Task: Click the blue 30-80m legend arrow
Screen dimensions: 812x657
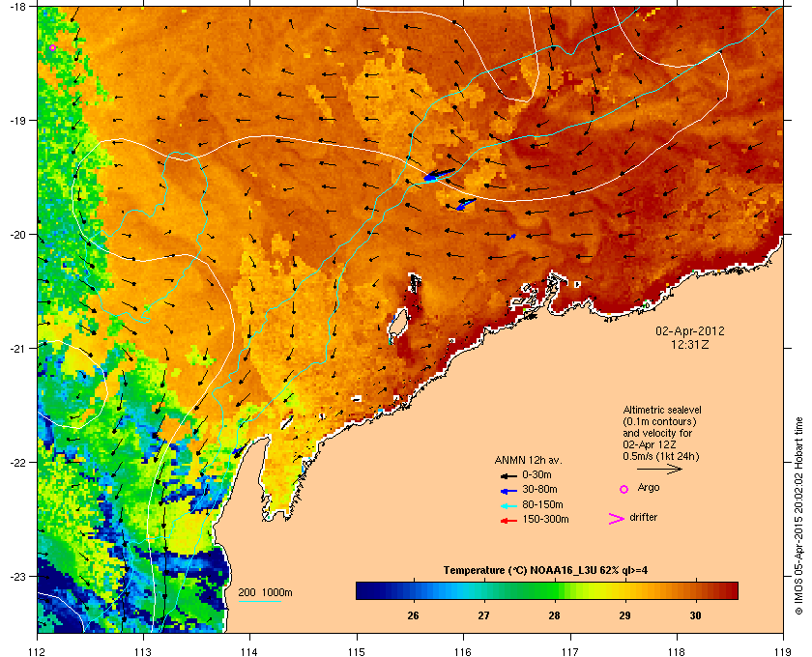Action: (x=508, y=490)
